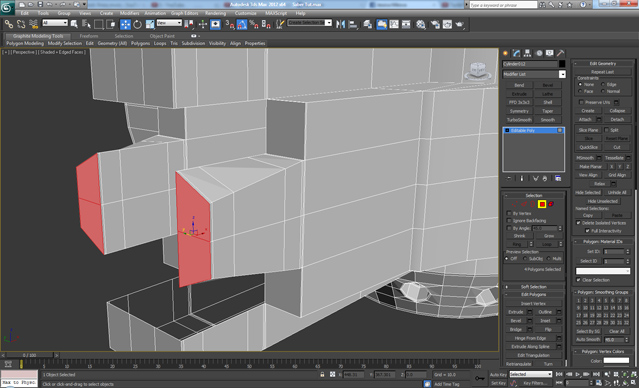
Task: Open the Create Selection Set dropdown
Action: click(x=310, y=23)
